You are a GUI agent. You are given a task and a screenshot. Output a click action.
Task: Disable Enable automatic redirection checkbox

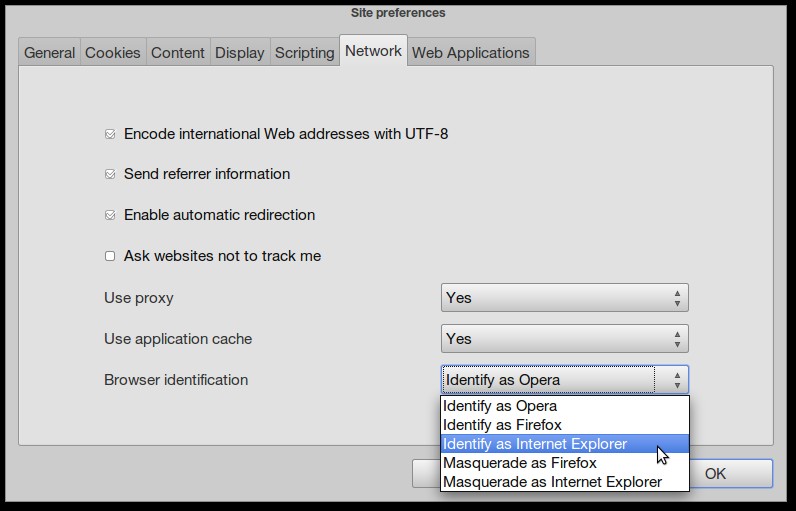(x=110, y=215)
